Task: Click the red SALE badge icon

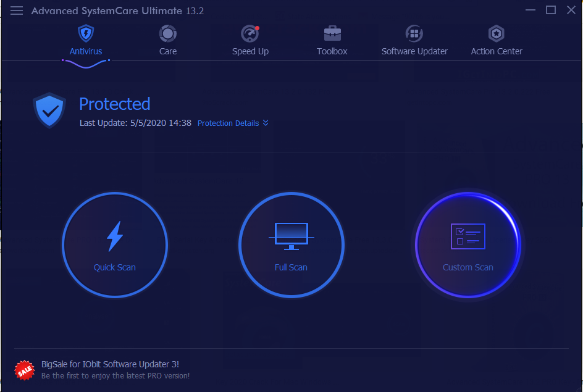Action: [x=25, y=370]
